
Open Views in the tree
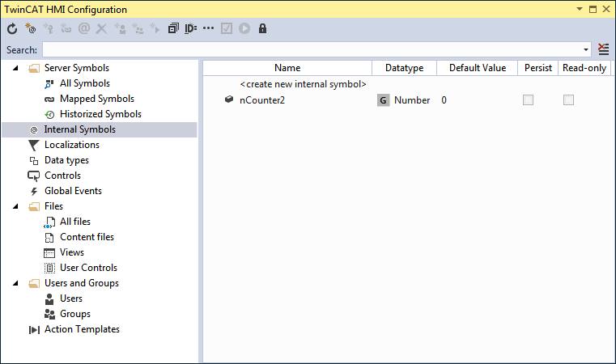[72, 252]
